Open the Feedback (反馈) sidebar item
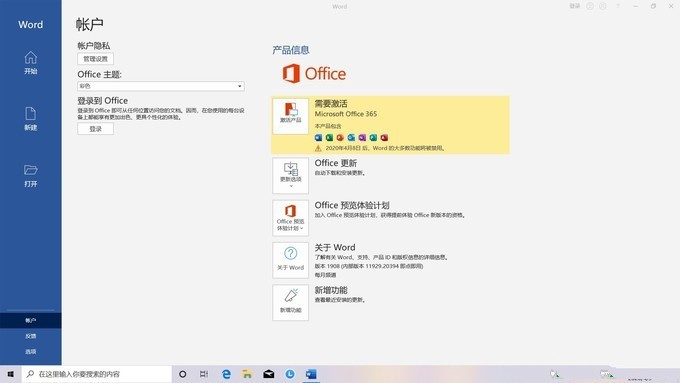 30,336
